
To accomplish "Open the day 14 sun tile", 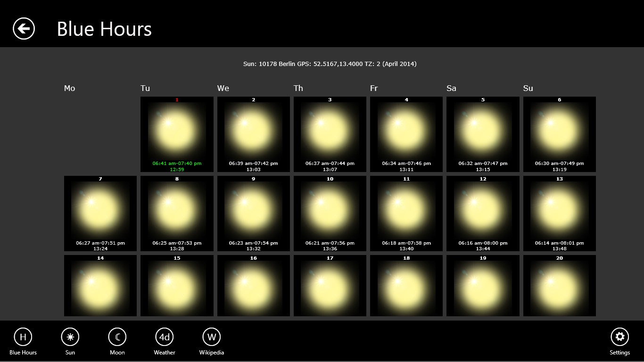I will [100, 286].
